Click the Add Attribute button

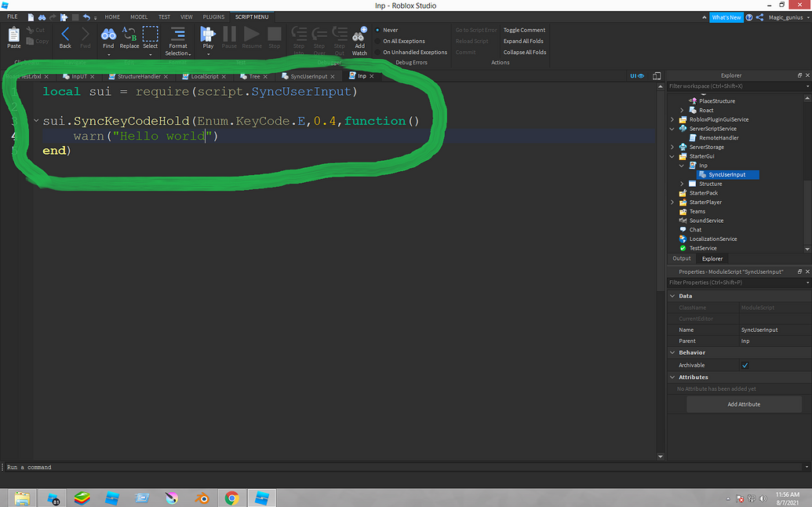click(744, 403)
